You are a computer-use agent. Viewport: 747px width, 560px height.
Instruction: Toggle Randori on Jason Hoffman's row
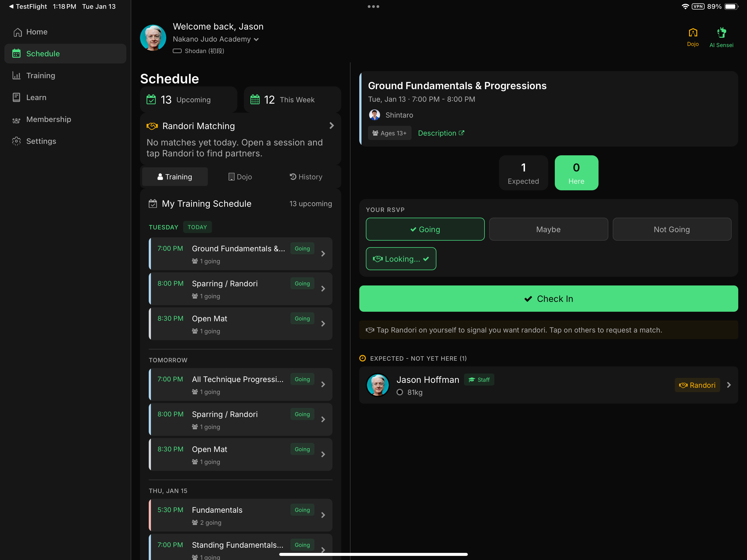[697, 385]
